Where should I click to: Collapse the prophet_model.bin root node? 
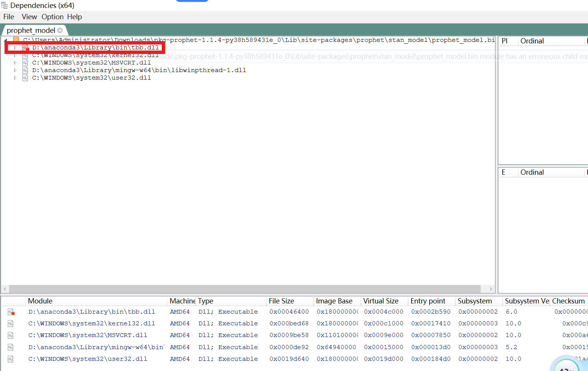[x=5, y=40]
